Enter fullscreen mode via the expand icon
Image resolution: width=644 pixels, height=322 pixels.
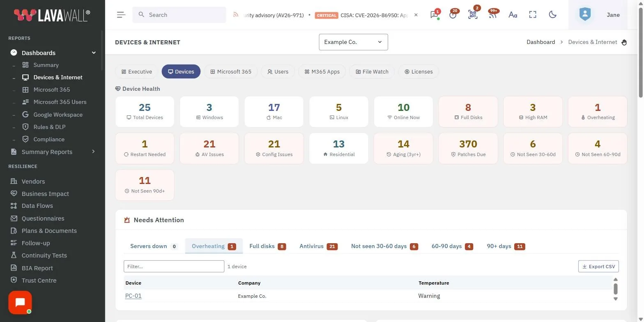tap(533, 15)
